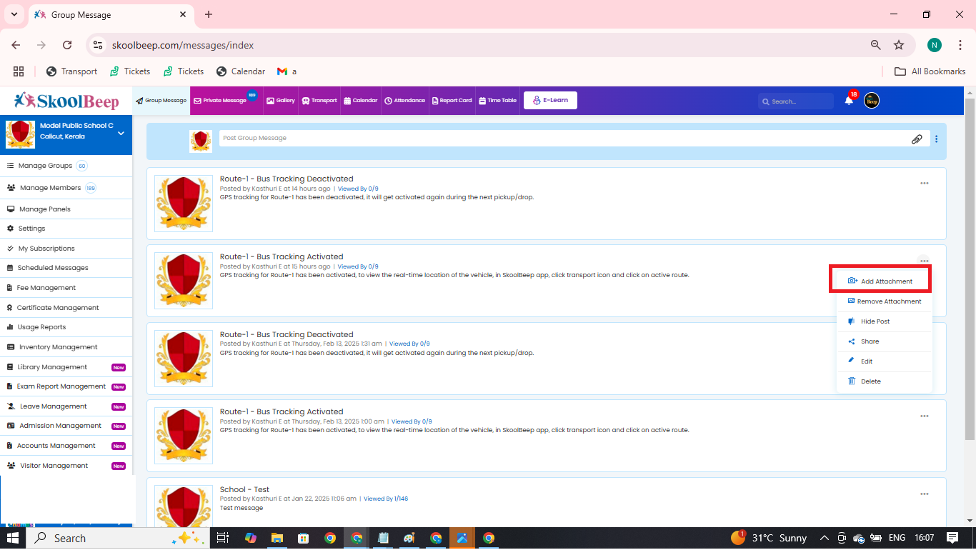Open a new browser tab
The width and height of the screenshot is (976, 560).
tap(209, 14)
